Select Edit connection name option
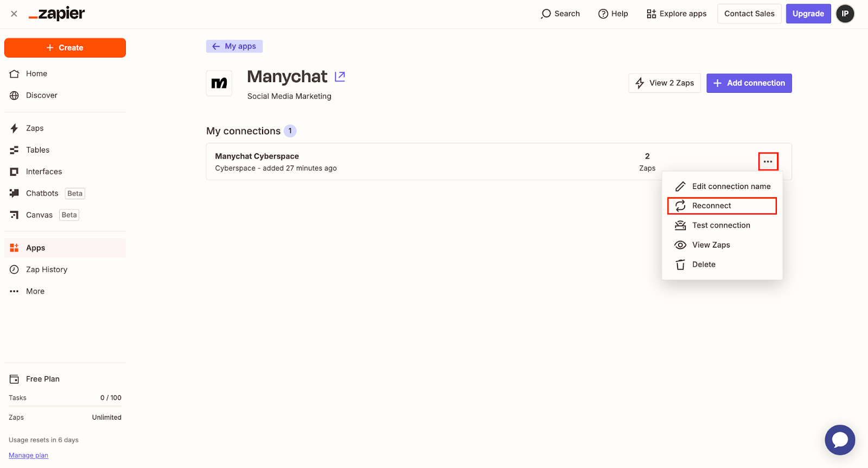 [731, 186]
